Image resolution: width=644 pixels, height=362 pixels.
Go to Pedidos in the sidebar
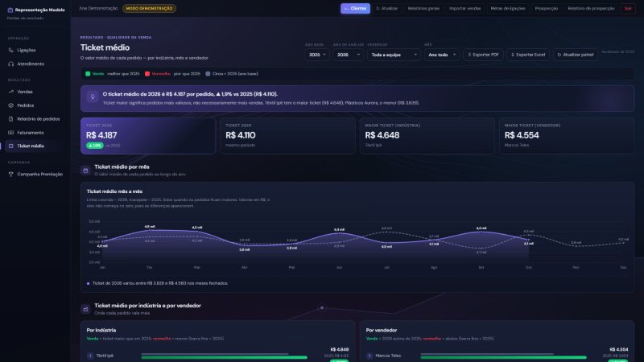(35, 105)
